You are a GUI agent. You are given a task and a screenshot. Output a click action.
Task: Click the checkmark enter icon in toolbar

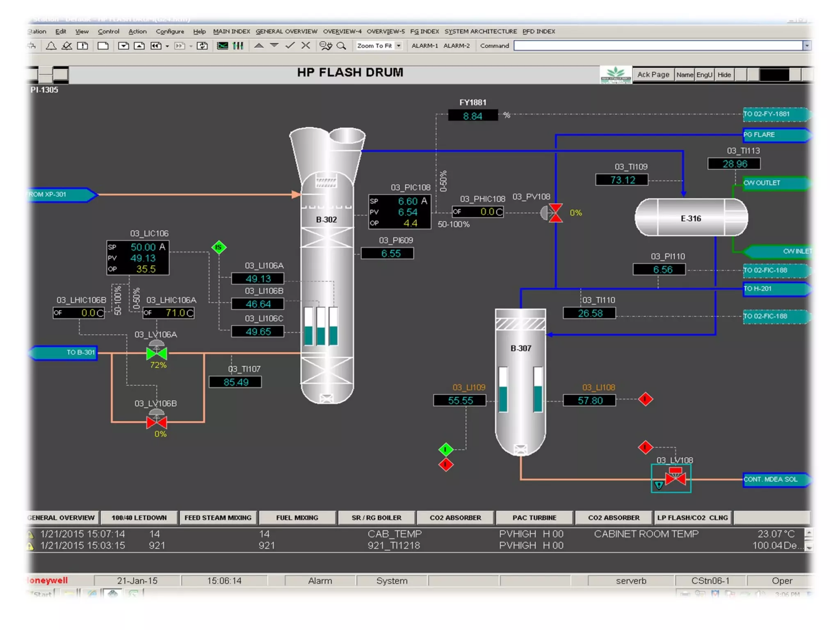290,46
